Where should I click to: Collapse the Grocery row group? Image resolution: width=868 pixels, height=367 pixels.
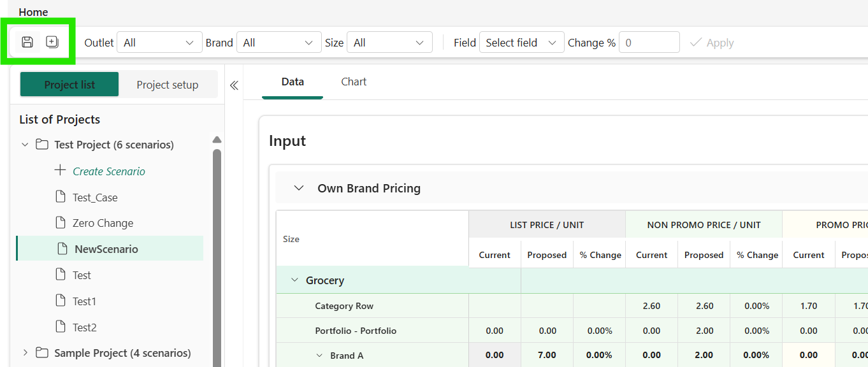pyautogui.click(x=294, y=280)
